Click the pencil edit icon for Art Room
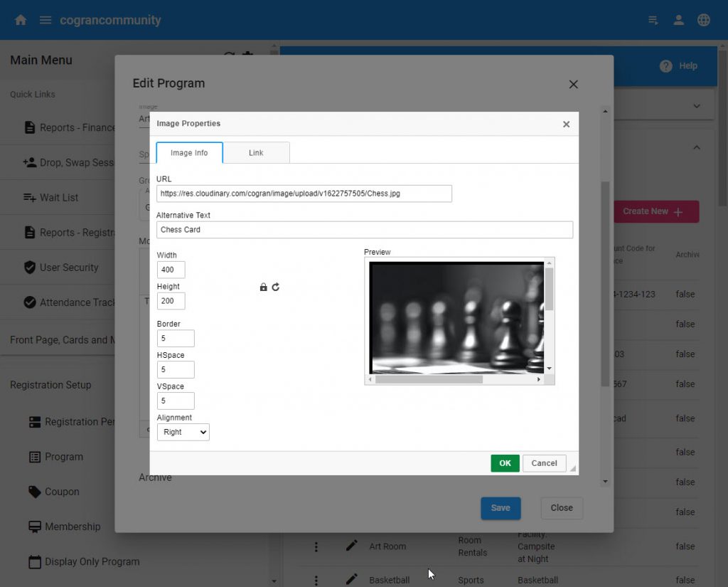Viewport: 728px width, 587px height. coord(352,546)
